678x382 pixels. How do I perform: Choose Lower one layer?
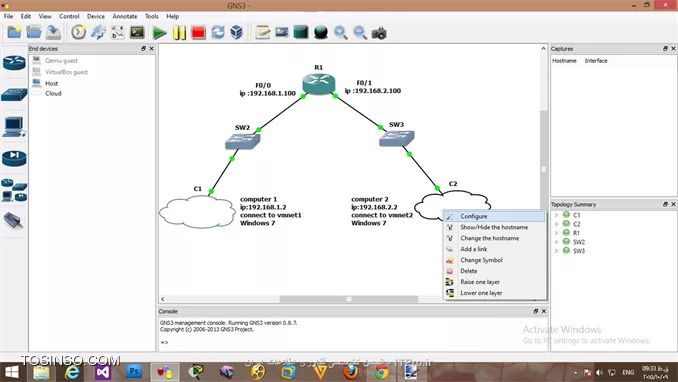(x=495, y=293)
